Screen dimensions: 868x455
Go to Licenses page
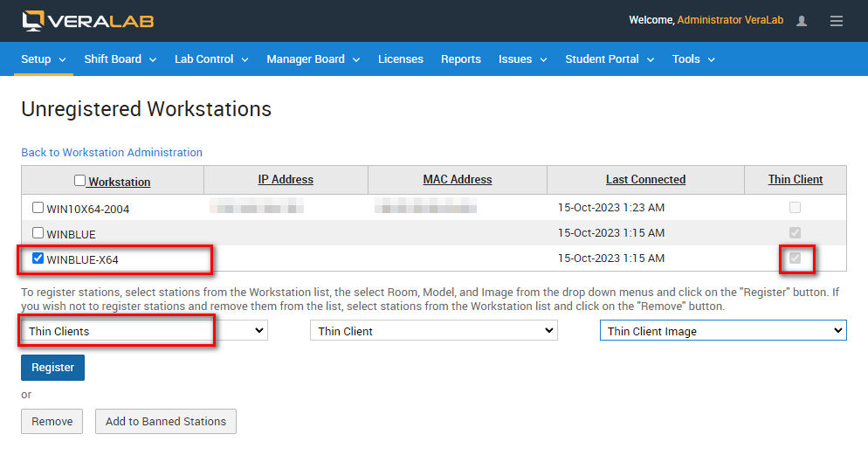click(401, 59)
